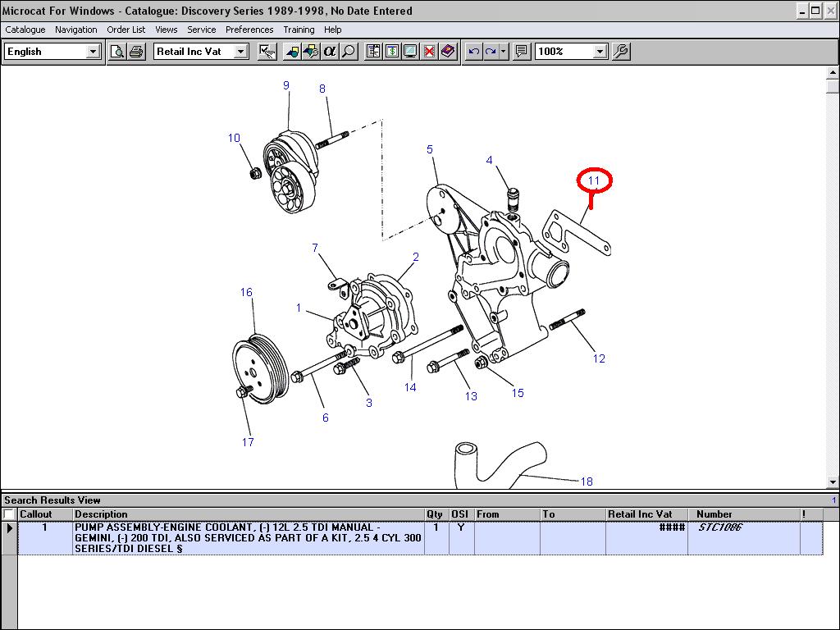Toggle the checkmark hand toolbar button
840x630 pixels.
[267, 52]
